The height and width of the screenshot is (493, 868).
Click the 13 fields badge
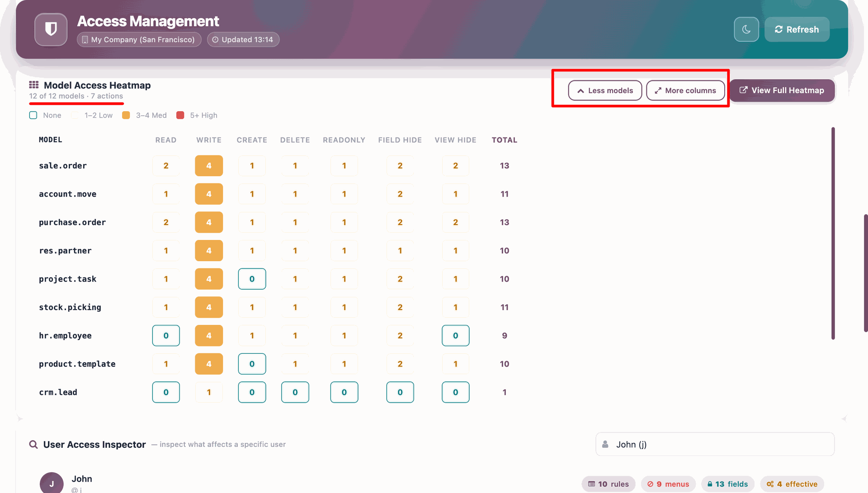point(728,484)
